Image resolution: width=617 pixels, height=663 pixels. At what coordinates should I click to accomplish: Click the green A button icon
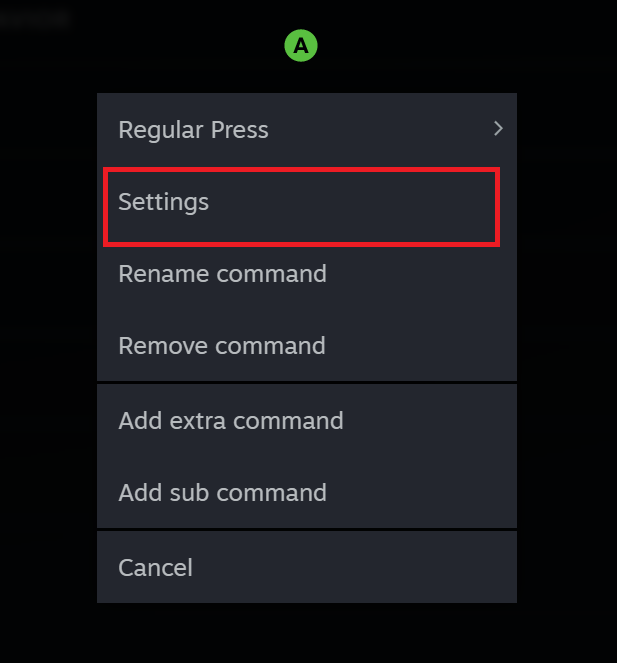click(x=300, y=45)
